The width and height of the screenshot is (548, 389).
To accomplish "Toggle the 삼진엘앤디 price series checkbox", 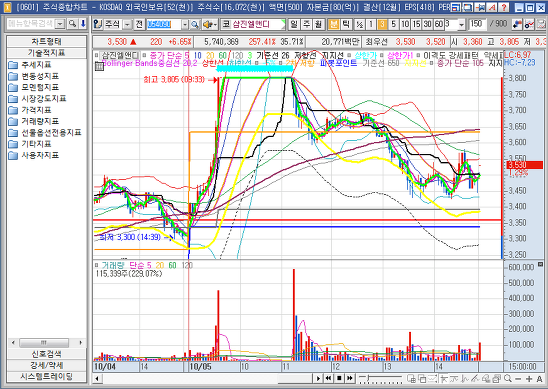I will click(x=96, y=55).
